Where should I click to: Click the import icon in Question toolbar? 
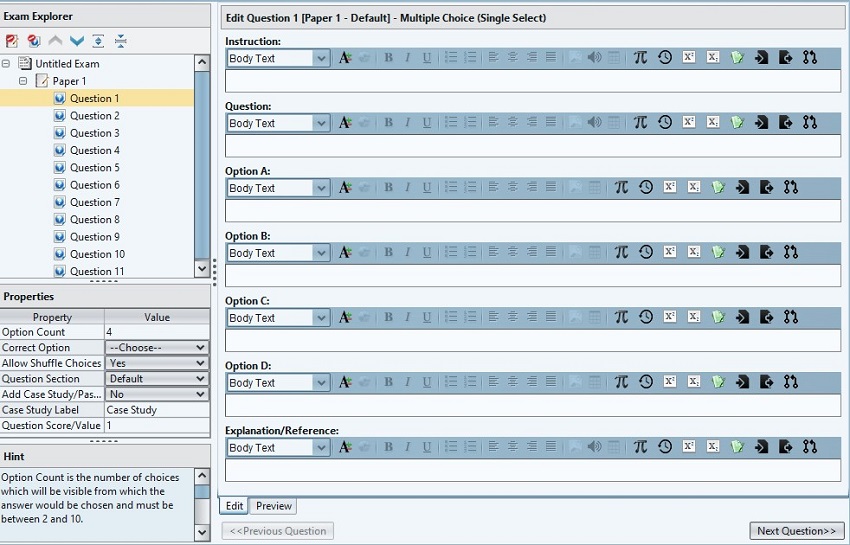(x=761, y=122)
